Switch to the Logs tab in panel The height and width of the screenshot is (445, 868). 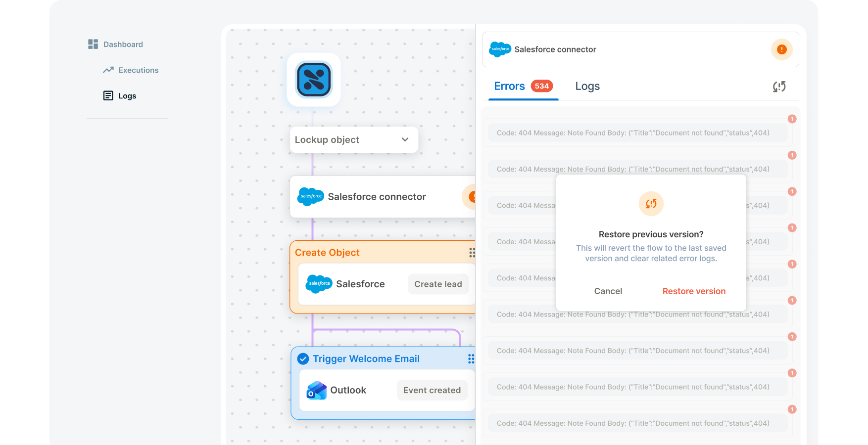point(587,87)
